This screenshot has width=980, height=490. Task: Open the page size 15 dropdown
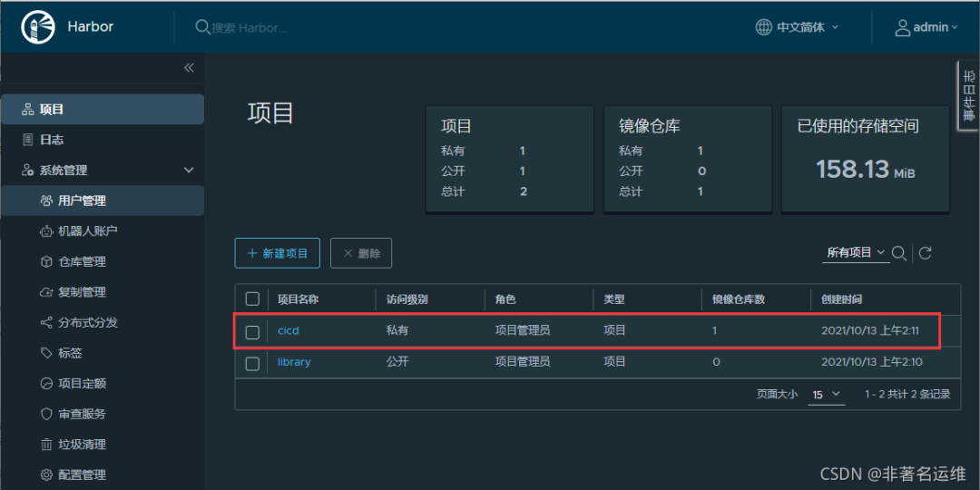pos(827,395)
